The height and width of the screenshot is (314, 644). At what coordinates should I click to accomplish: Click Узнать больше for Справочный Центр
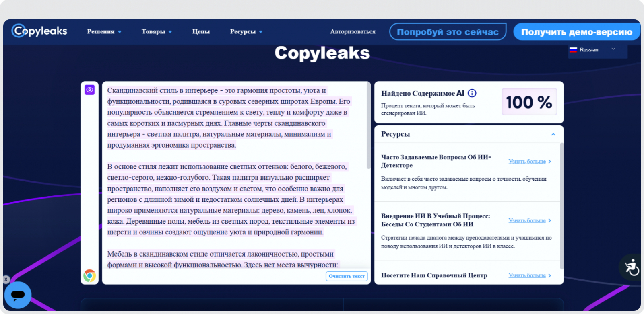[x=530, y=275]
